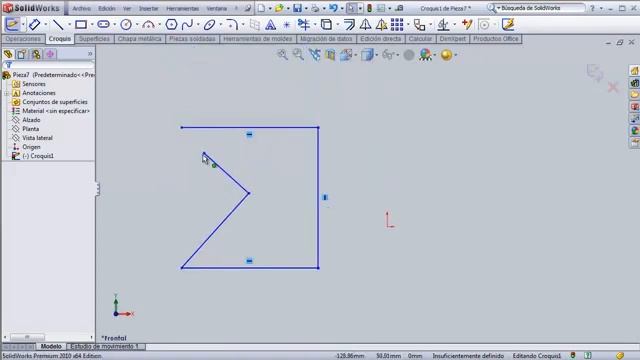
Task: Open the New document icon
Action: (x=261, y=8)
